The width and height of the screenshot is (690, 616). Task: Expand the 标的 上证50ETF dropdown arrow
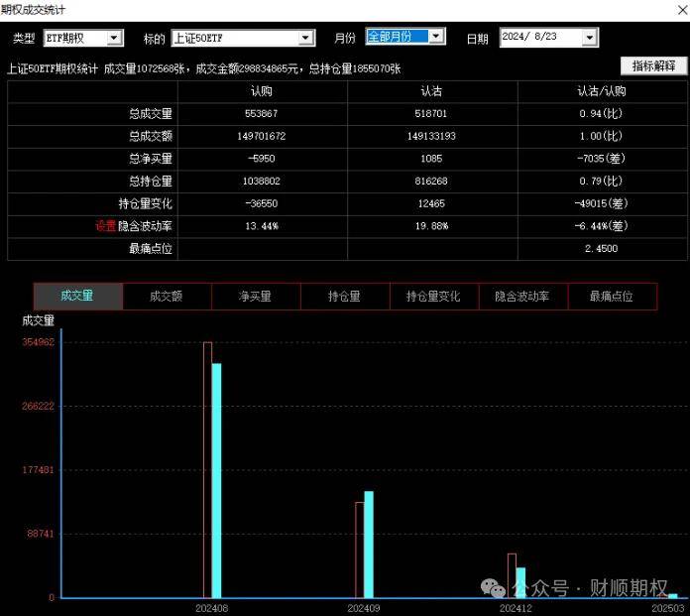point(305,38)
